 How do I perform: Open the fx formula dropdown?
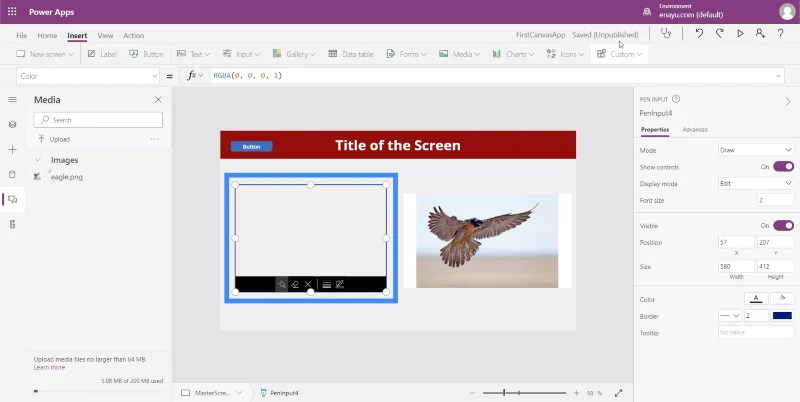tap(195, 76)
